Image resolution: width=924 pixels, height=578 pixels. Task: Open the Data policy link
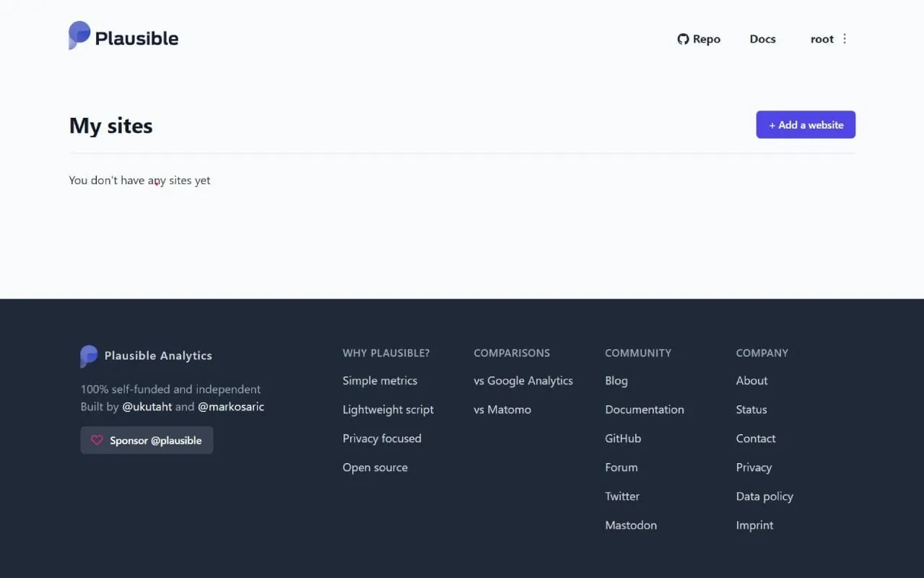click(x=764, y=496)
